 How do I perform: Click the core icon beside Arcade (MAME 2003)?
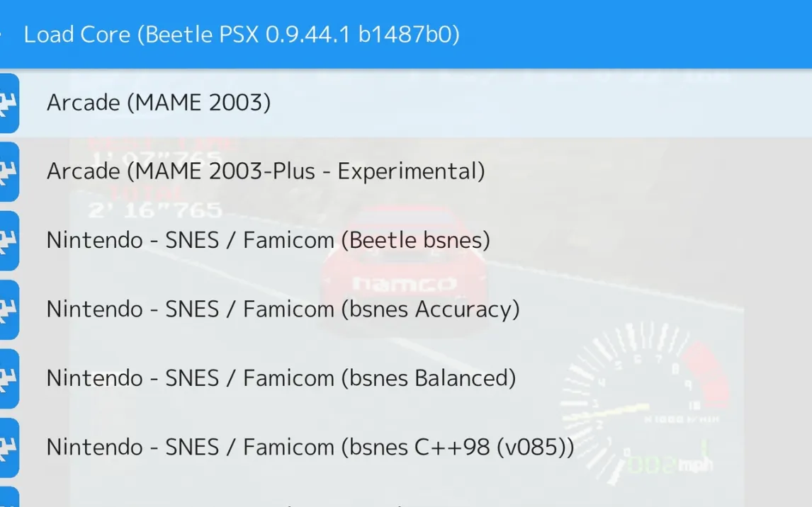(9, 103)
